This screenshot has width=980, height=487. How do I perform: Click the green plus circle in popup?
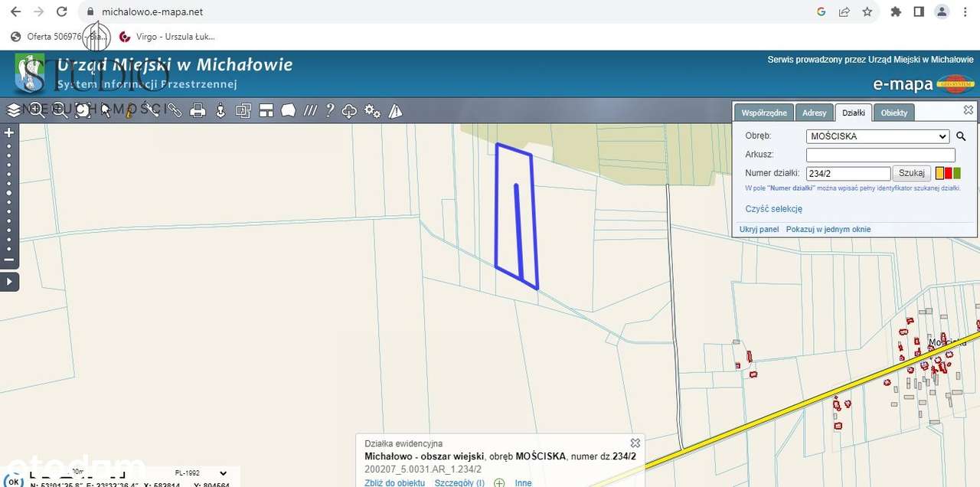point(499,482)
